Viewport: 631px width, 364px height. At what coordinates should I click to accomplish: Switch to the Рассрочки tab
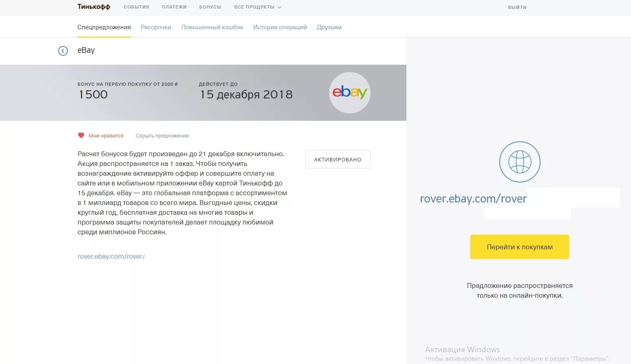156,27
